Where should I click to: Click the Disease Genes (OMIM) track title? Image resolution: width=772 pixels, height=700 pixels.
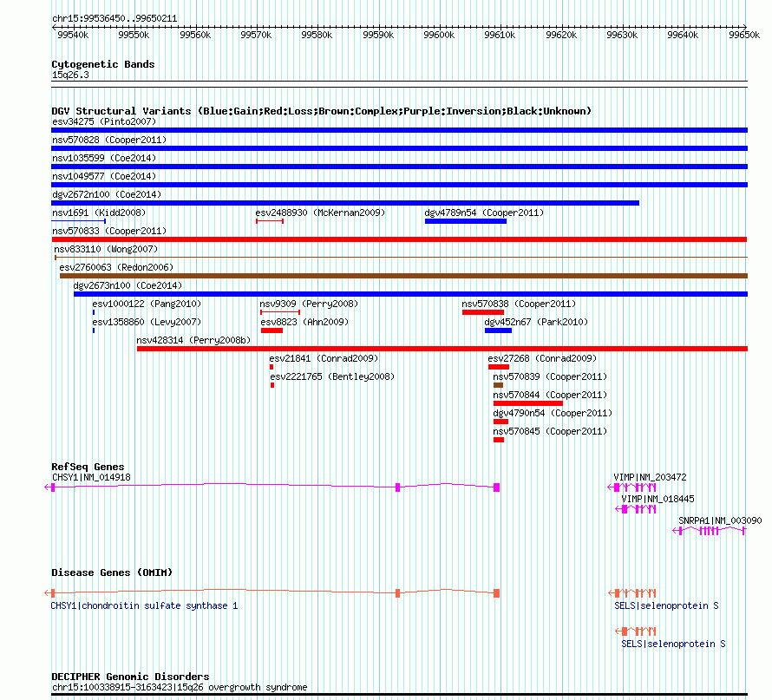pos(112,572)
